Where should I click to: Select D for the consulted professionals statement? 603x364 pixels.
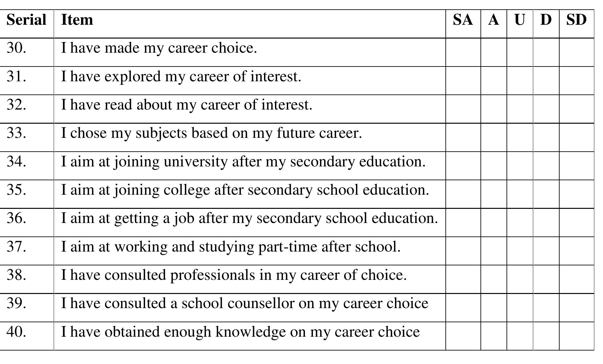[x=546, y=279]
